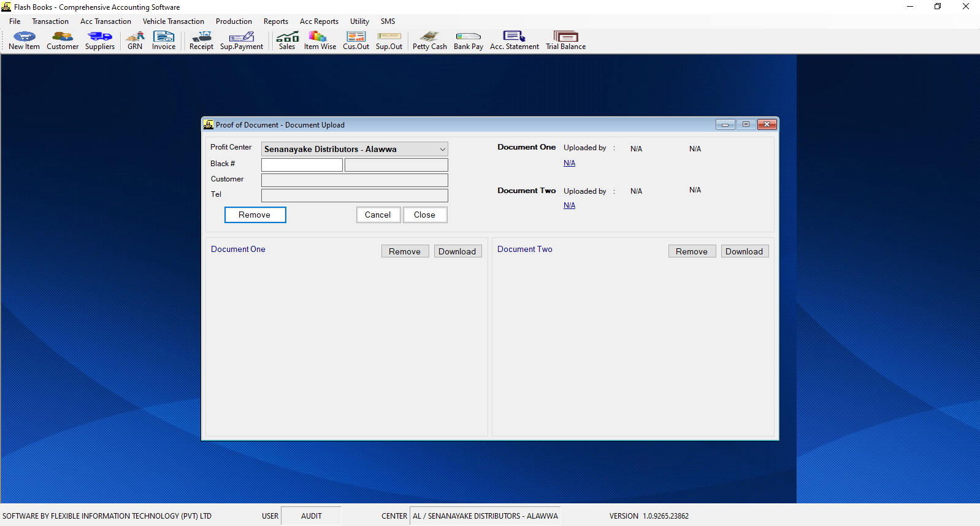Click the Item Wise report icon
Viewport: 980px width, 526px height.
320,40
